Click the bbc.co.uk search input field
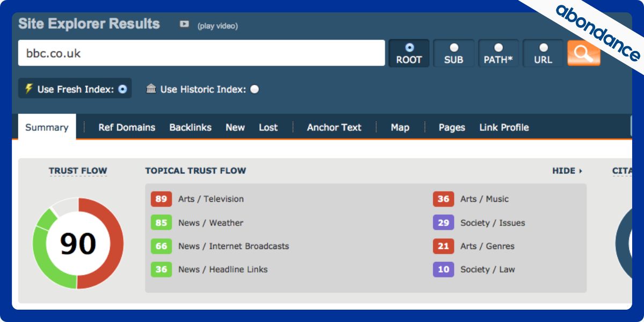 pyautogui.click(x=201, y=53)
